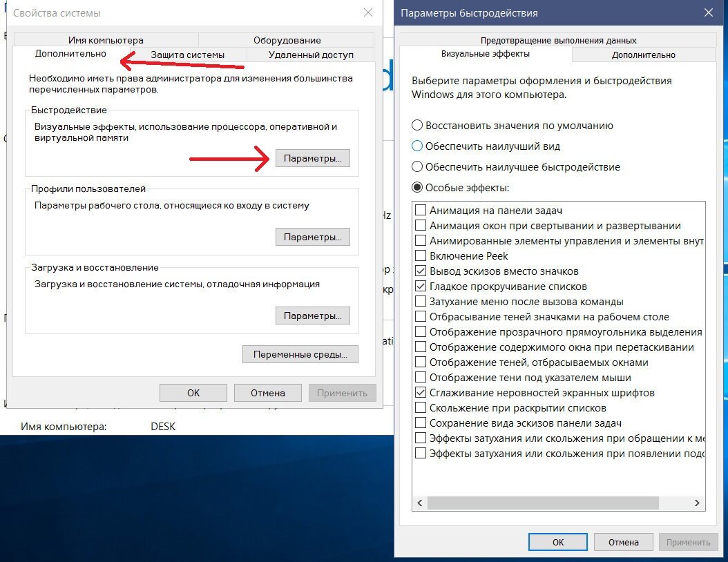Enable "Анимация на панели задач"

pyautogui.click(x=421, y=210)
